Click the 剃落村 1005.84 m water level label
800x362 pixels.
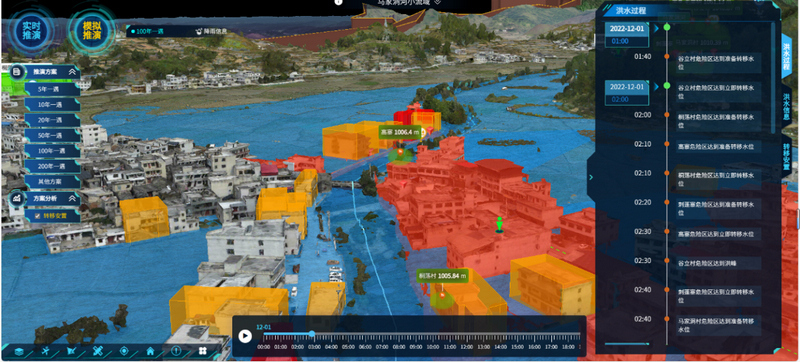point(442,276)
